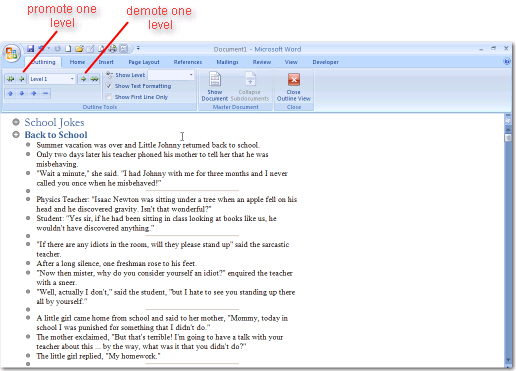Select bullet beside 'Summer vacation was over'
516x371 pixels.
point(28,145)
